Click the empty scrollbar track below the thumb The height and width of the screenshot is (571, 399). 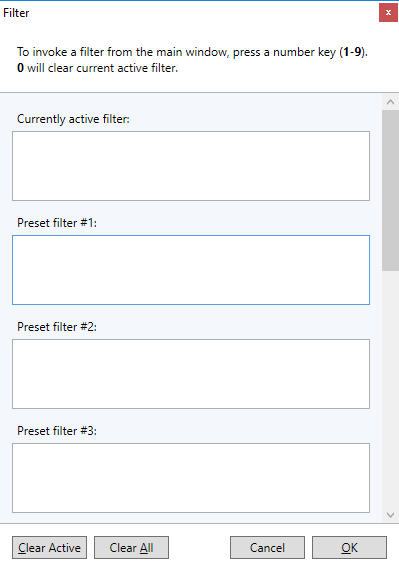click(x=390, y=389)
